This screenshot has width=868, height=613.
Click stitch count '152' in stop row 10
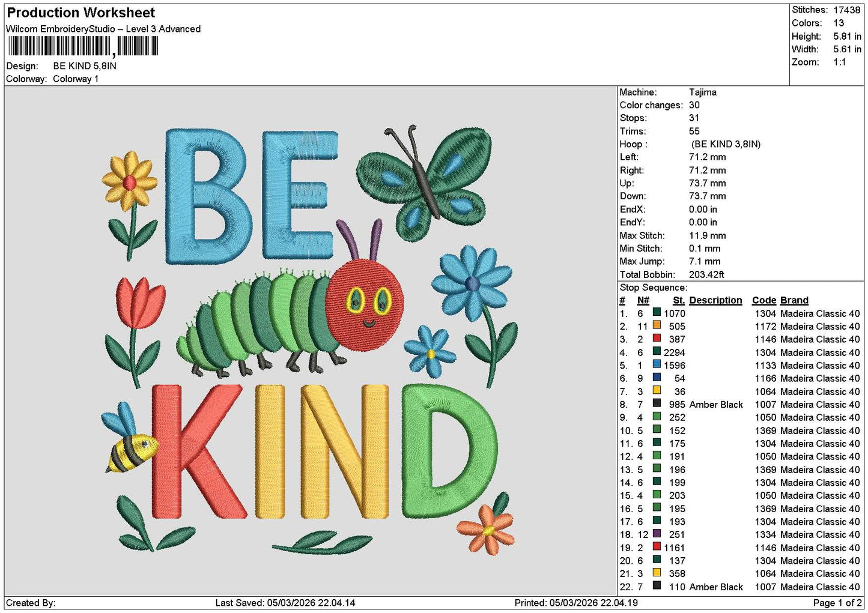(x=677, y=430)
